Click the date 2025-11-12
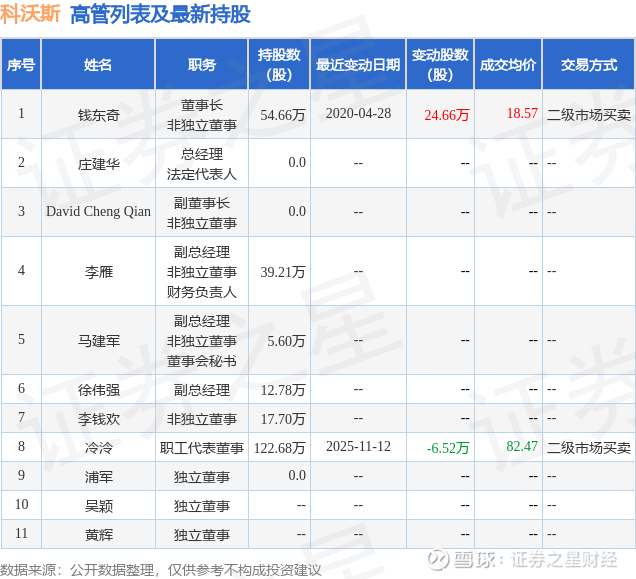Screen dimensions: 636x579 click(x=358, y=446)
